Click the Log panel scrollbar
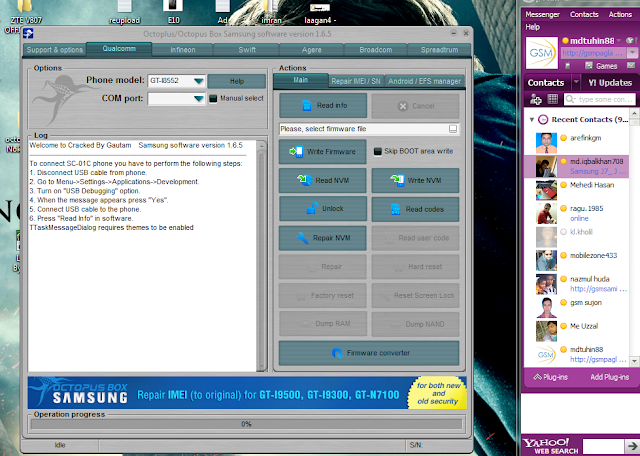Viewport: 640px width, 456px height. tap(261, 255)
